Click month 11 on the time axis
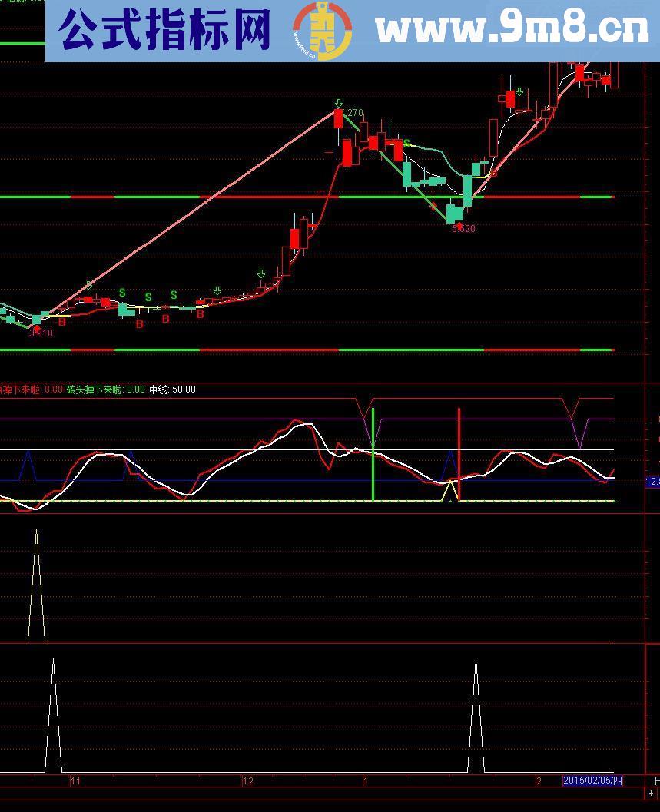 (x=75, y=781)
